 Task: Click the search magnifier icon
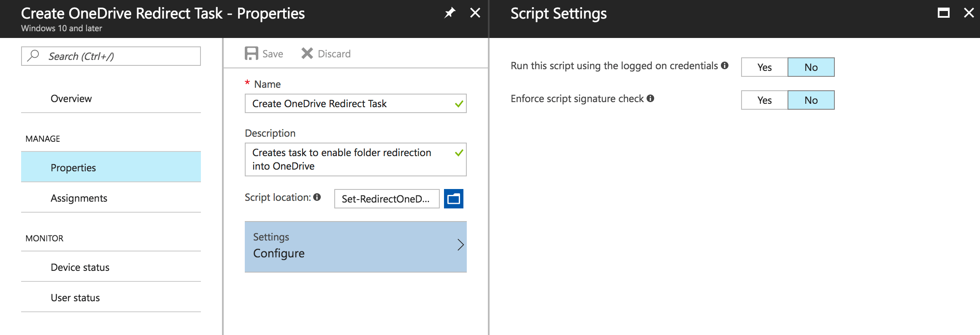[33, 56]
